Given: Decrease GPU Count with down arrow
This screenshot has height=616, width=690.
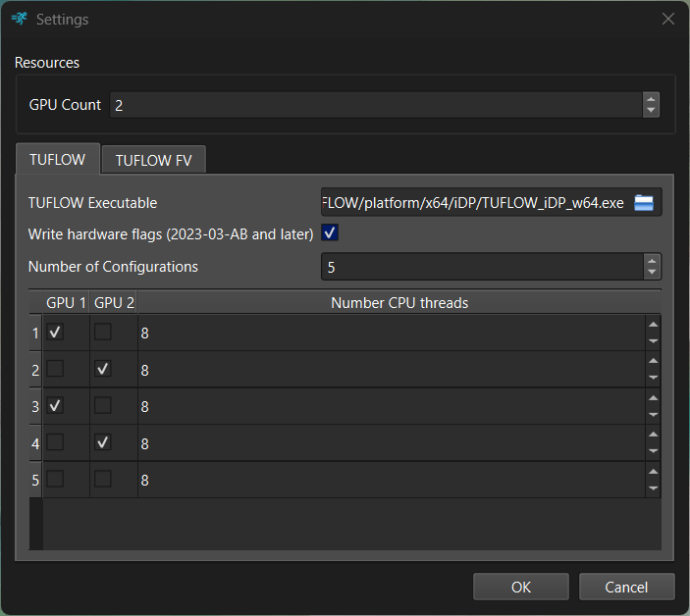Looking at the screenshot, I should coord(651,111).
